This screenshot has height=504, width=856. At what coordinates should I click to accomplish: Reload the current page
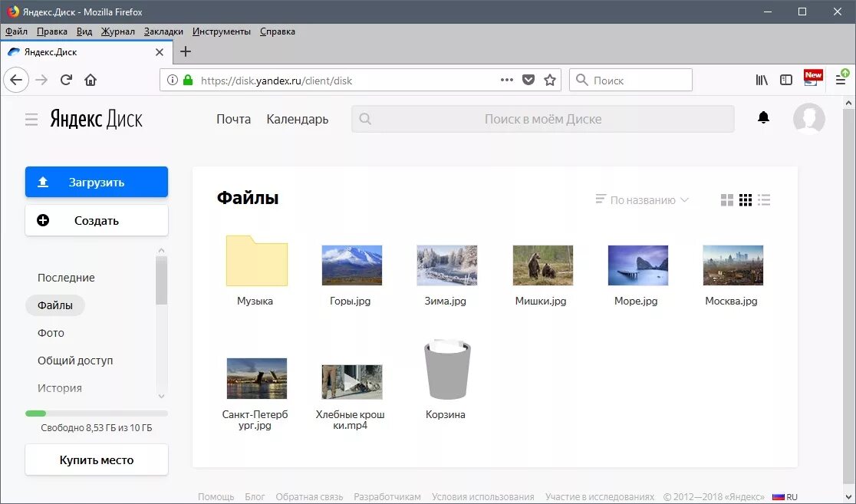point(66,80)
